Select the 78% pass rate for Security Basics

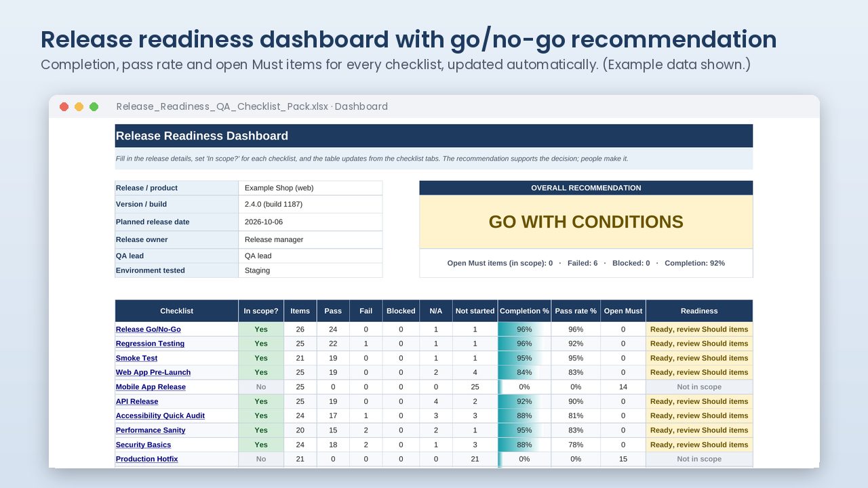click(576, 445)
